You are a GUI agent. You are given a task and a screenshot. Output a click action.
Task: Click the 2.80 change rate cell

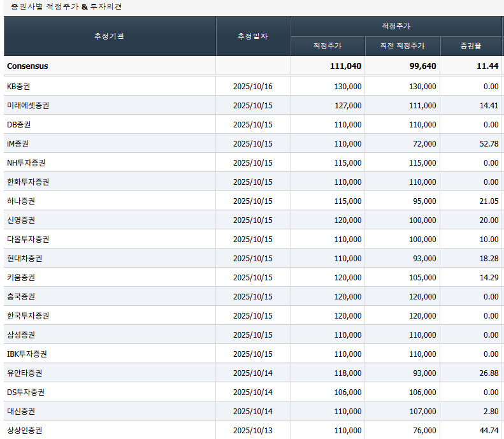coord(491,412)
